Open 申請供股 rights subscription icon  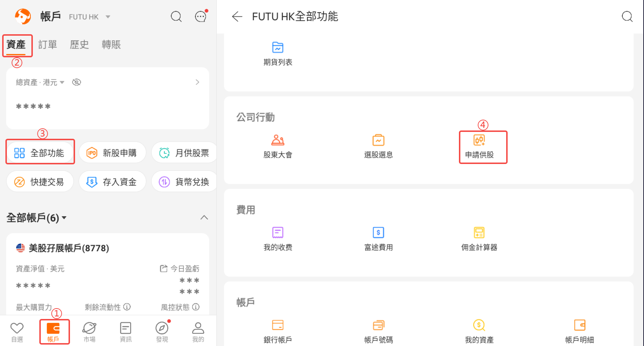[x=479, y=140]
